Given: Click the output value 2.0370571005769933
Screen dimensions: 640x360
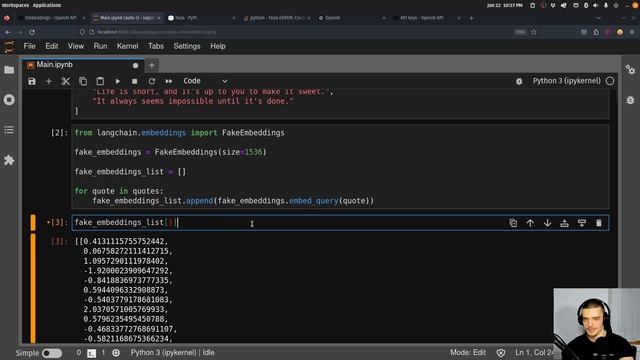Looking at the screenshot, I should 124,309.
